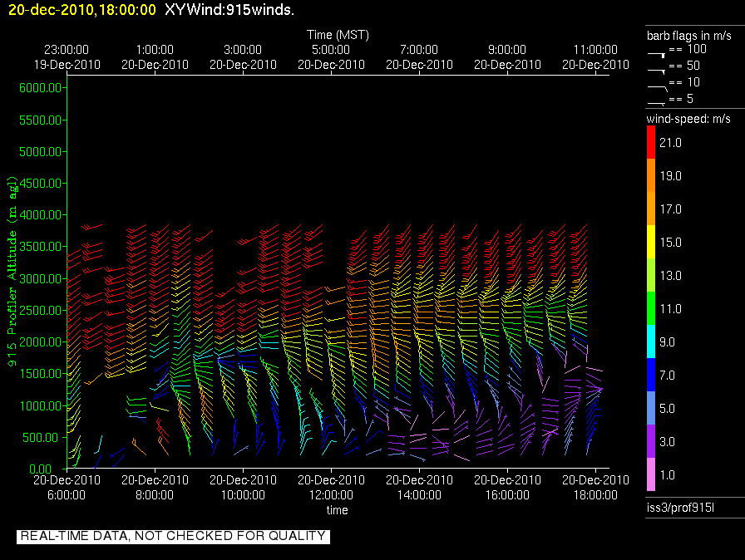
Task: Click the '8:00:00' bottom axis tick label
Action: [155, 495]
